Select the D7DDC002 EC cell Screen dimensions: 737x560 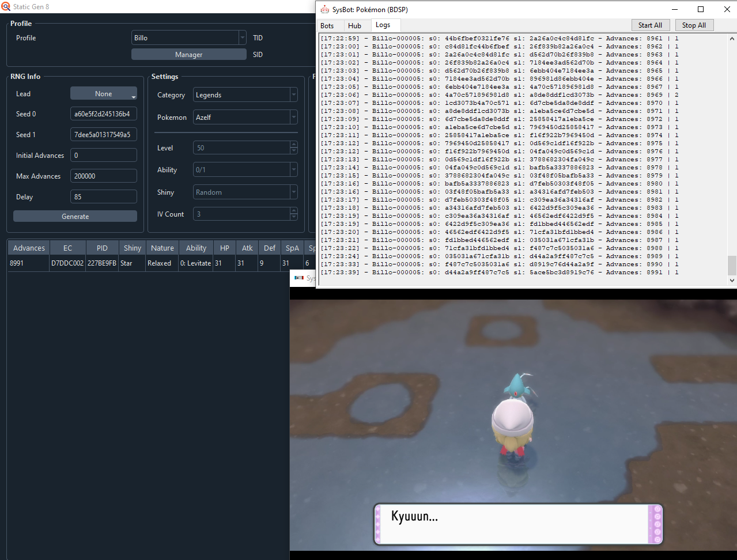coord(67,263)
